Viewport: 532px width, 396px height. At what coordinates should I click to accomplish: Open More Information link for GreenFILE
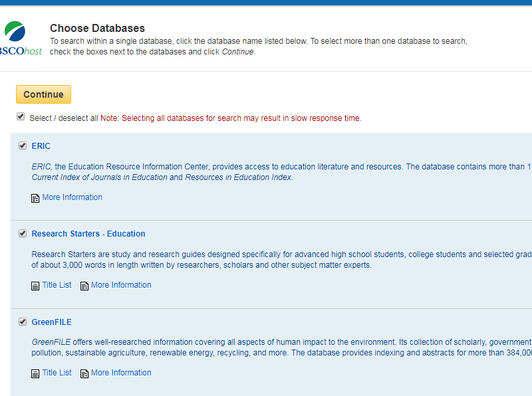pos(121,373)
